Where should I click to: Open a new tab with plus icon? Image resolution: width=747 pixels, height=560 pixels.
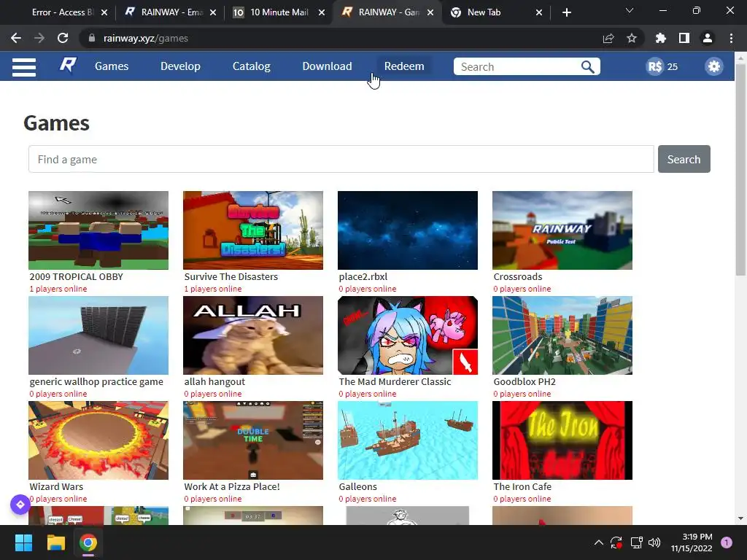click(566, 12)
